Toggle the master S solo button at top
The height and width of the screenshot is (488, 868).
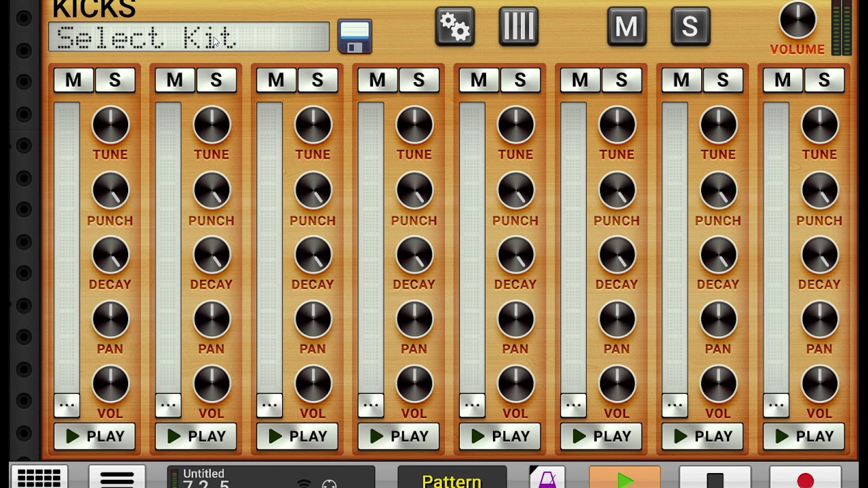690,27
